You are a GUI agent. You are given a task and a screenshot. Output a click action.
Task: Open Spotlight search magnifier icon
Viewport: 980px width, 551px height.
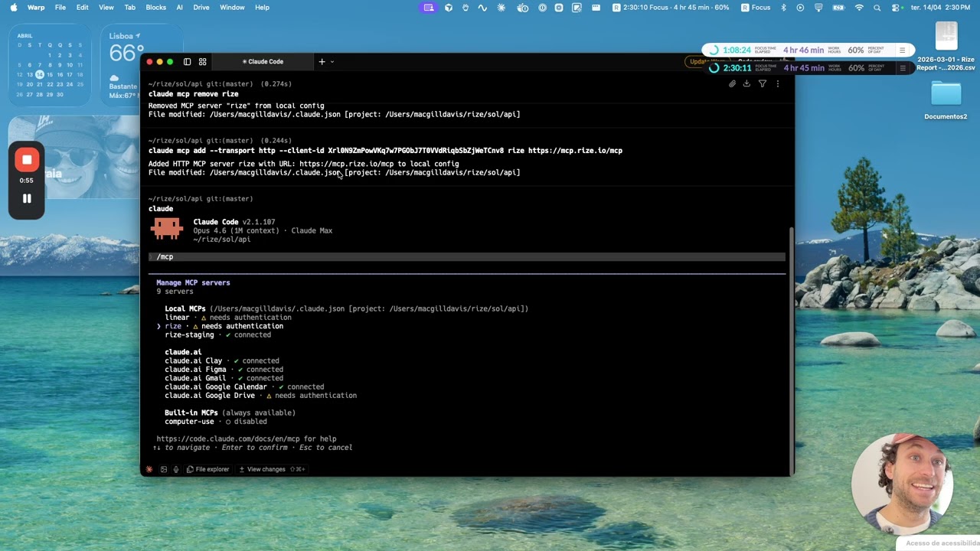pyautogui.click(x=877, y=7)
